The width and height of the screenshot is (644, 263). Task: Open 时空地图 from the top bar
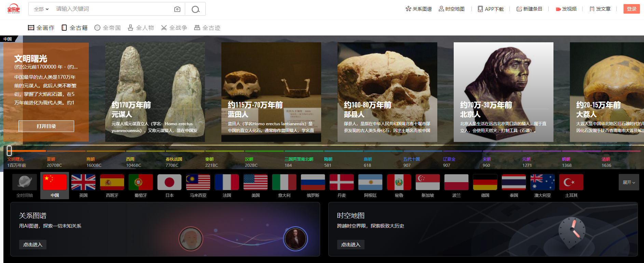coord(451,9)
